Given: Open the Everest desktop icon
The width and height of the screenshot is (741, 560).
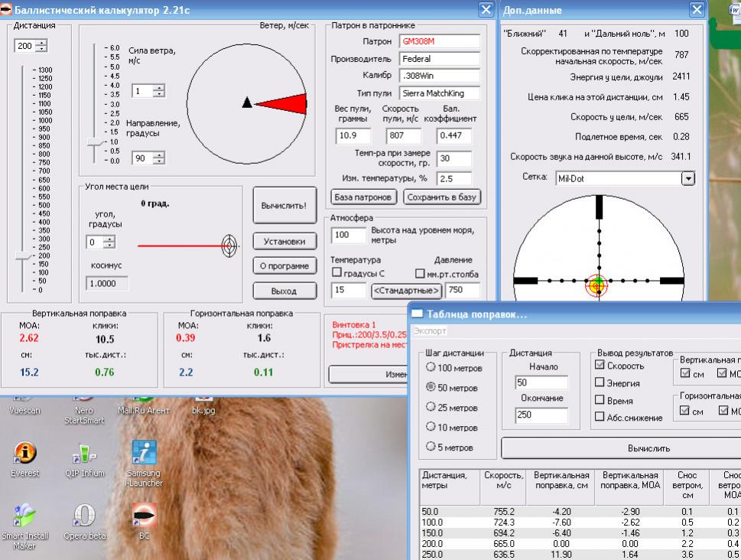Looking at the screenshot, I should [24, 453].
